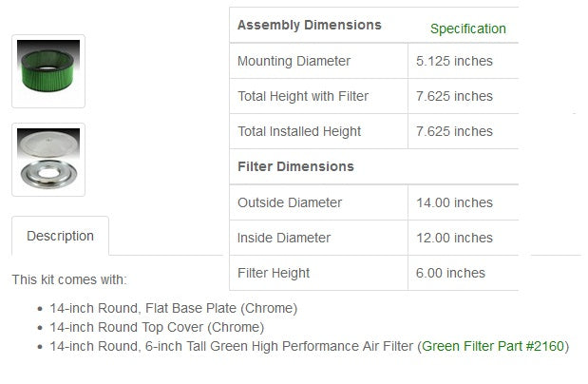This screenshot has width=588, height=384.
Task: Open the green air filter thumbnail
Action: coord(48,71)
